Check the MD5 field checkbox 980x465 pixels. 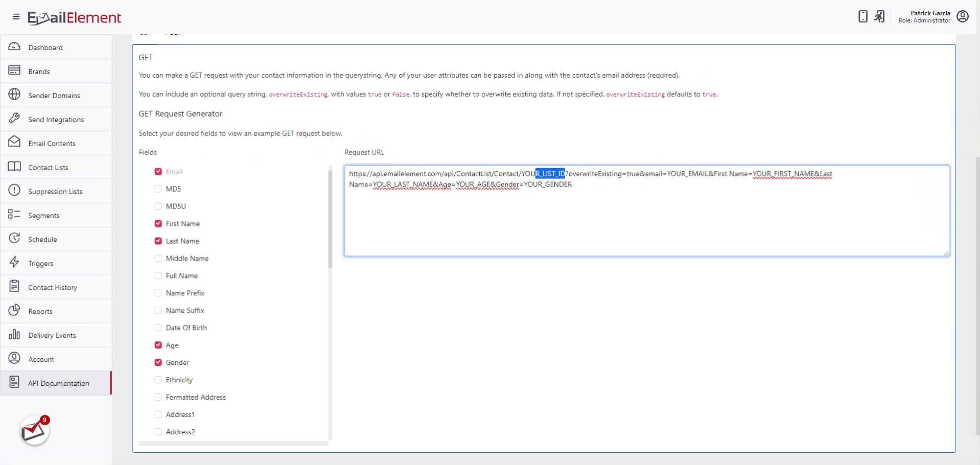tap(158, 189)
